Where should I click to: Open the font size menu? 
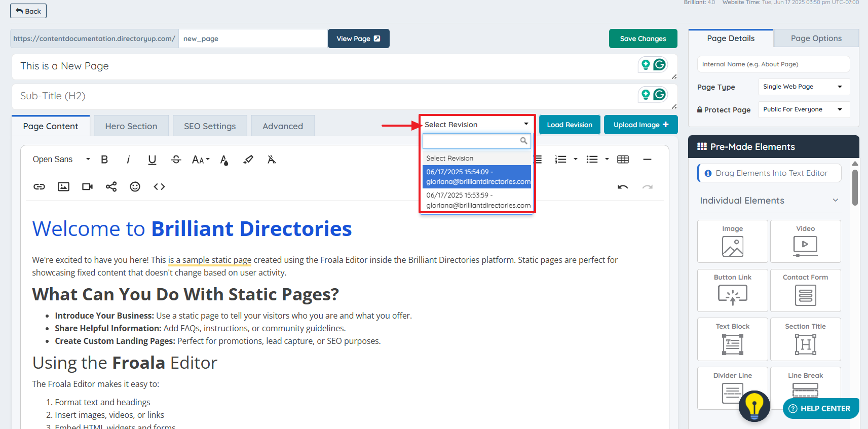click(x=201, y=160)
